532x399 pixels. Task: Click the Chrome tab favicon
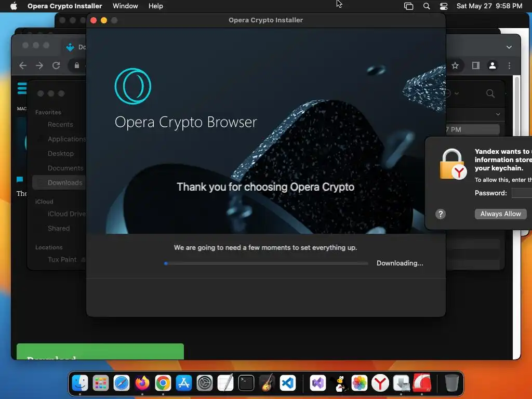[70, 47]
